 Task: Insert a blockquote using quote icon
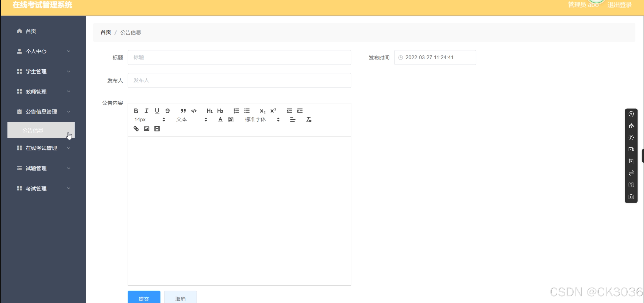pos(183,111)
